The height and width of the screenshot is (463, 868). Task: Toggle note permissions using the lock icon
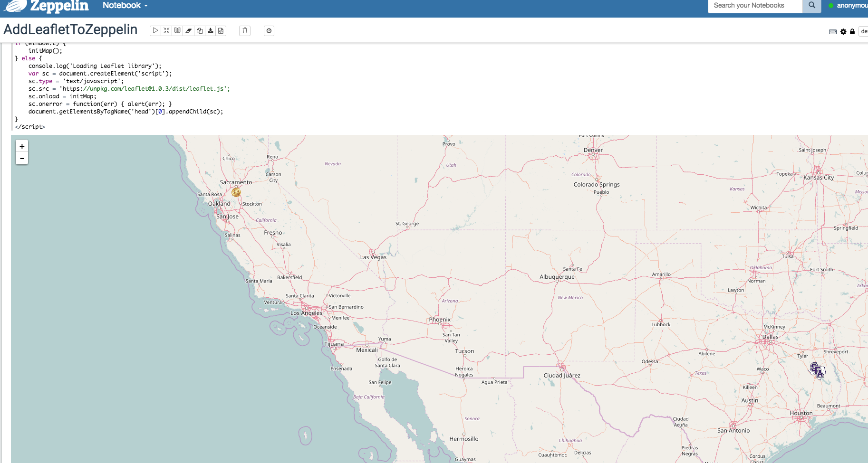point(852,31)
